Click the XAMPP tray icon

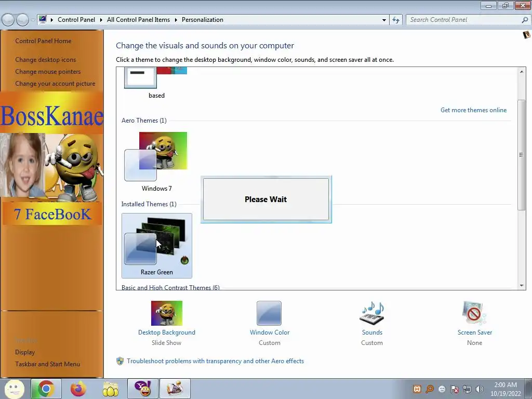(x=417, y=389)
